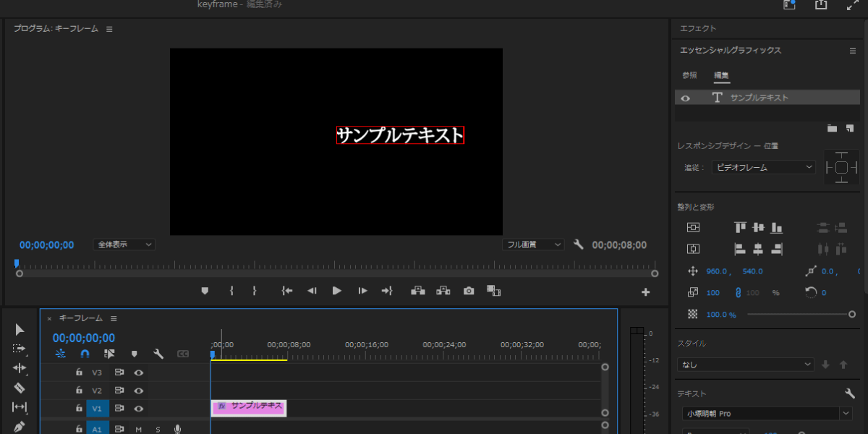Screen dimensions: 868x434
Task: Select the Slip tool
Action: coord(20,407)
